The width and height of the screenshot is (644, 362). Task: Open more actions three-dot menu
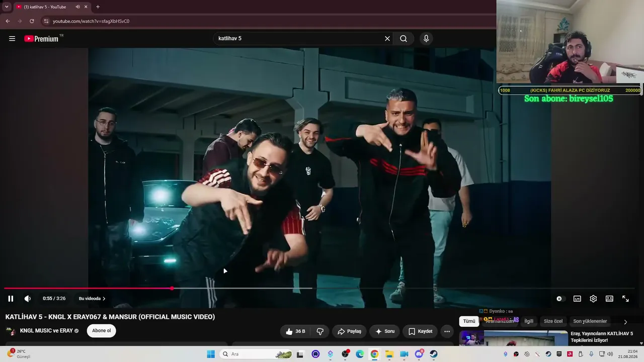447,331
